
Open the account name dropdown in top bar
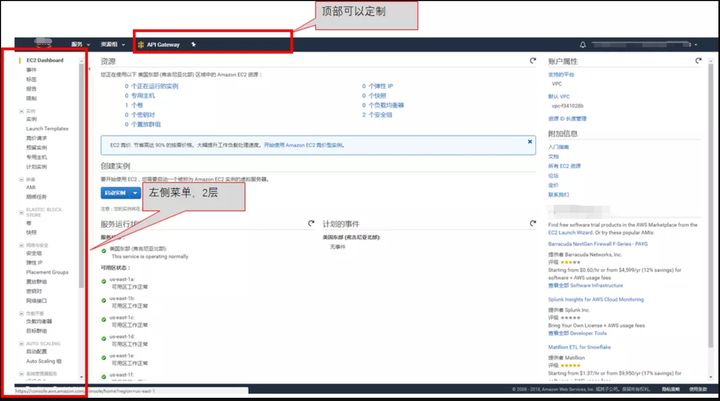644,45
